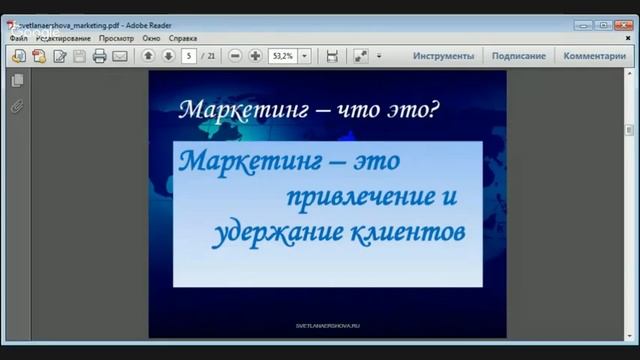Minimize the Adobe Reader window
Viewport: 640px width, 360px height.
[x=583, y=25]
